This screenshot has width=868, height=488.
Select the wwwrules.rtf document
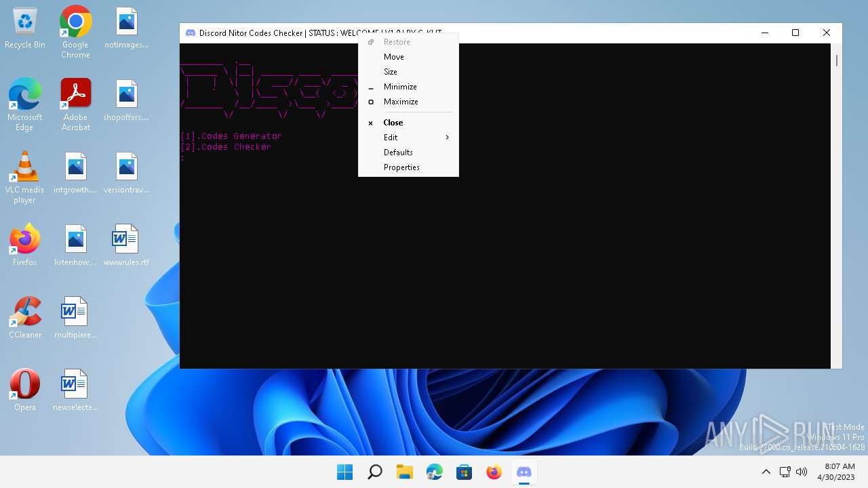click(126, 246)
